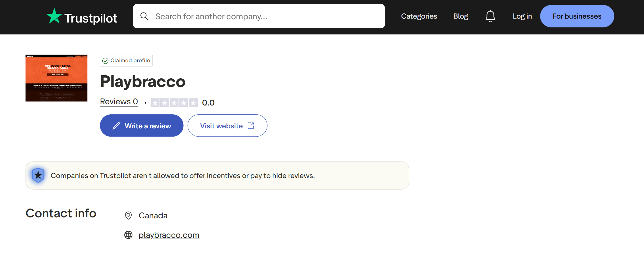
Task: Click the external link icon in Visit website
Action: coord(251,126)
